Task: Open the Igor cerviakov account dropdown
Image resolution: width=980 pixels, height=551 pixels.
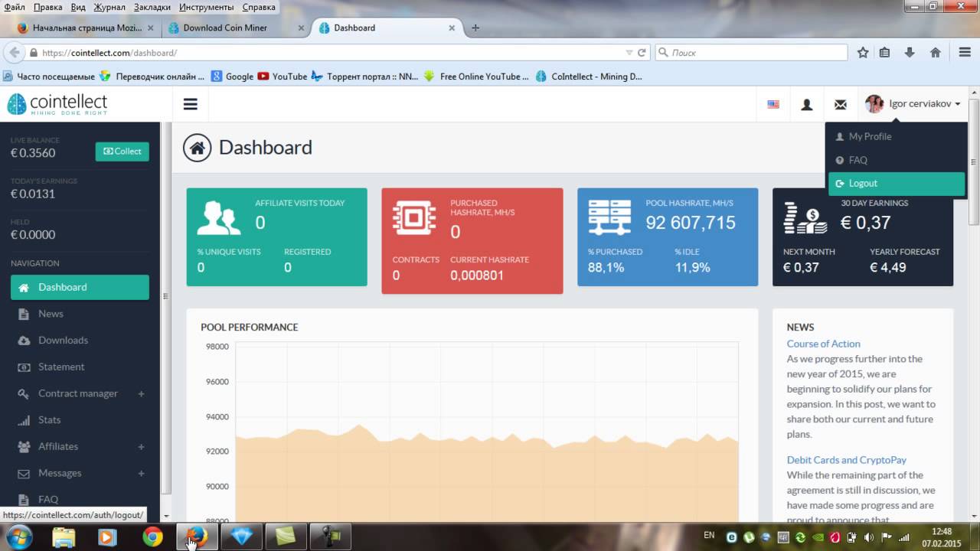Action: pyautogui.click(x=913, y=104)
